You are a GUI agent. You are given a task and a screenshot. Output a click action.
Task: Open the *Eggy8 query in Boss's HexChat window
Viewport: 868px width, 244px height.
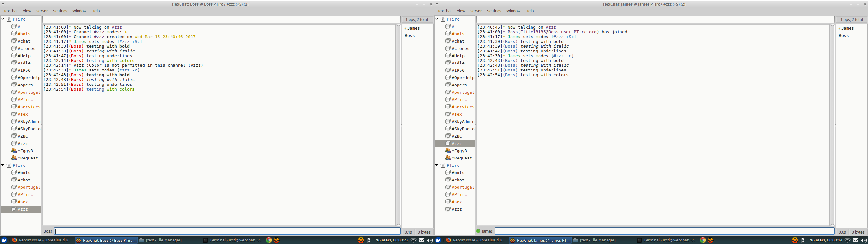tap(25, 151)
